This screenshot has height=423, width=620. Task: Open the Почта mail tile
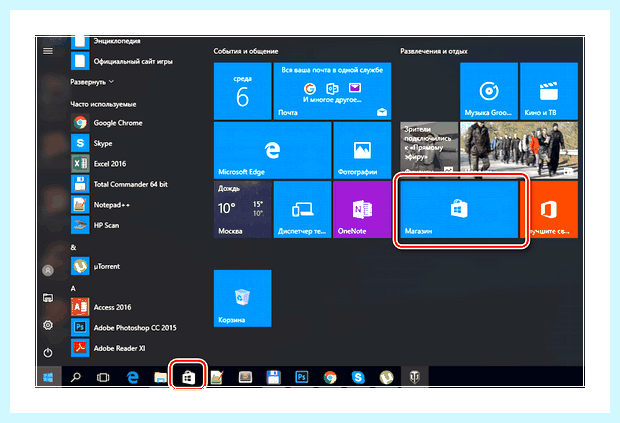pyautogui.click(x=332, y=91)
